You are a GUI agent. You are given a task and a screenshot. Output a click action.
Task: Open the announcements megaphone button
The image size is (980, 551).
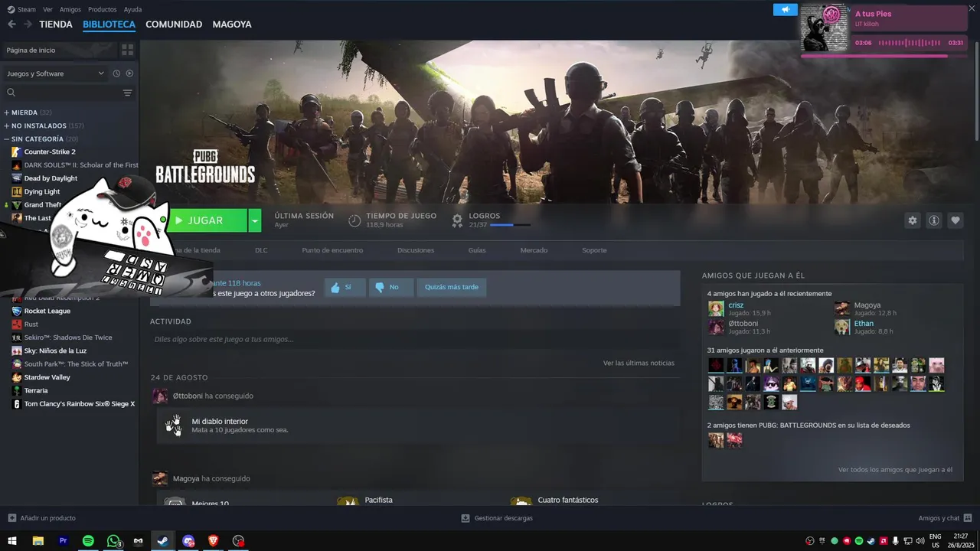pos(785,9)
